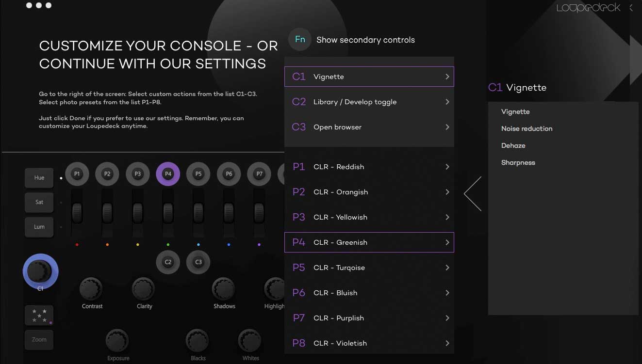Click the Fn secondary controls icon
This screenshot has width=642, height=364.
300,39
